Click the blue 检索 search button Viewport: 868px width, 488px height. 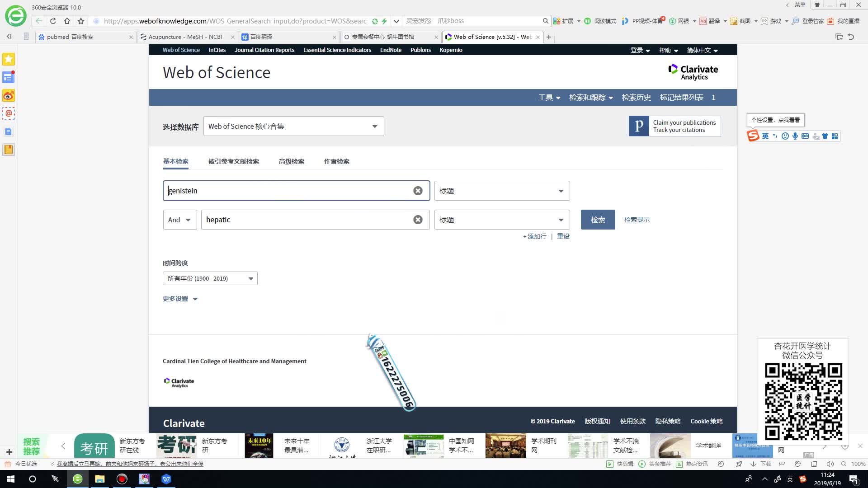[598, 220]
